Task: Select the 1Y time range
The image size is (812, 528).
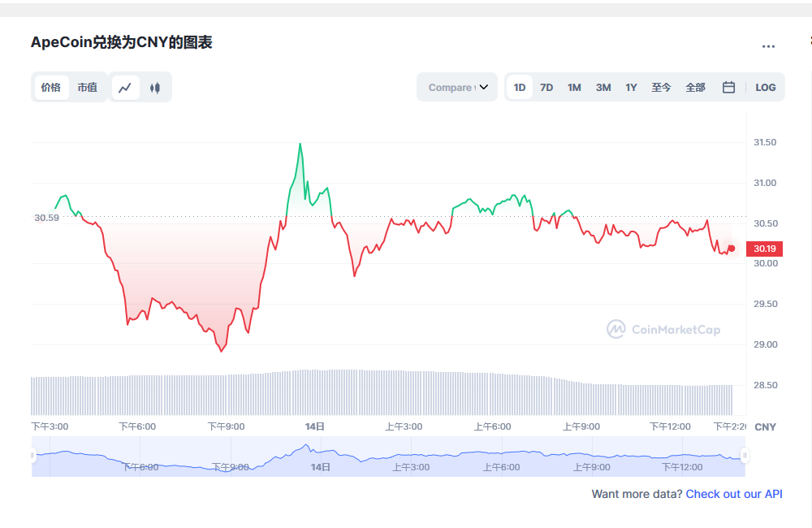Action: pos(631,88)
